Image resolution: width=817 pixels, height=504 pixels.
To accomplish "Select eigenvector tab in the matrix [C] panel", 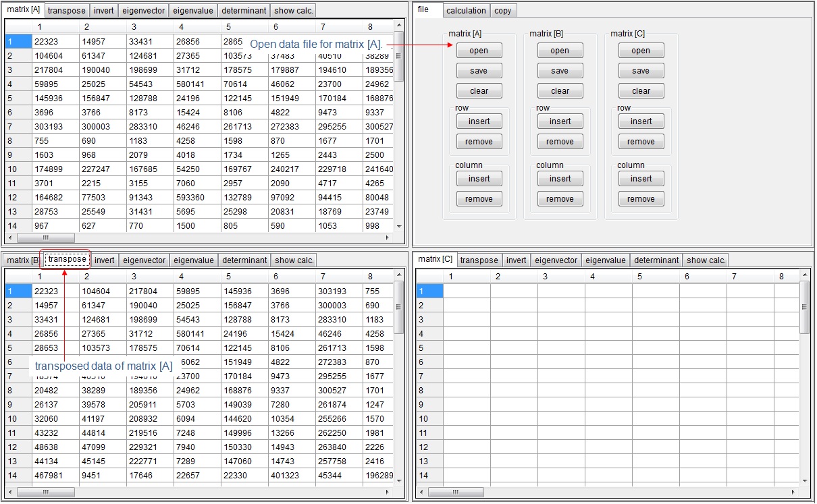I will (x=556, y=260).
